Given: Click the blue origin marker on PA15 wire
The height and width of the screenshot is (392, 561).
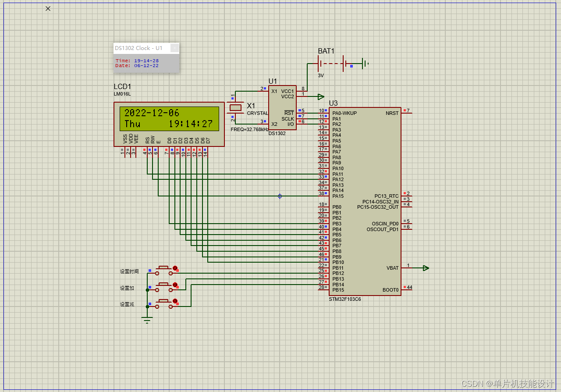Looking at the screenshot, I should click(280, 196).
